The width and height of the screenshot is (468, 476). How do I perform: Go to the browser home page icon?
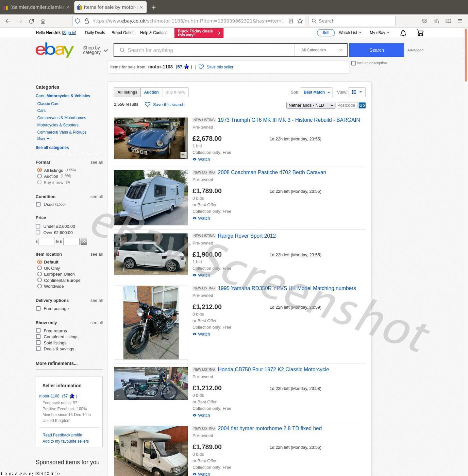tap(43, 21)
